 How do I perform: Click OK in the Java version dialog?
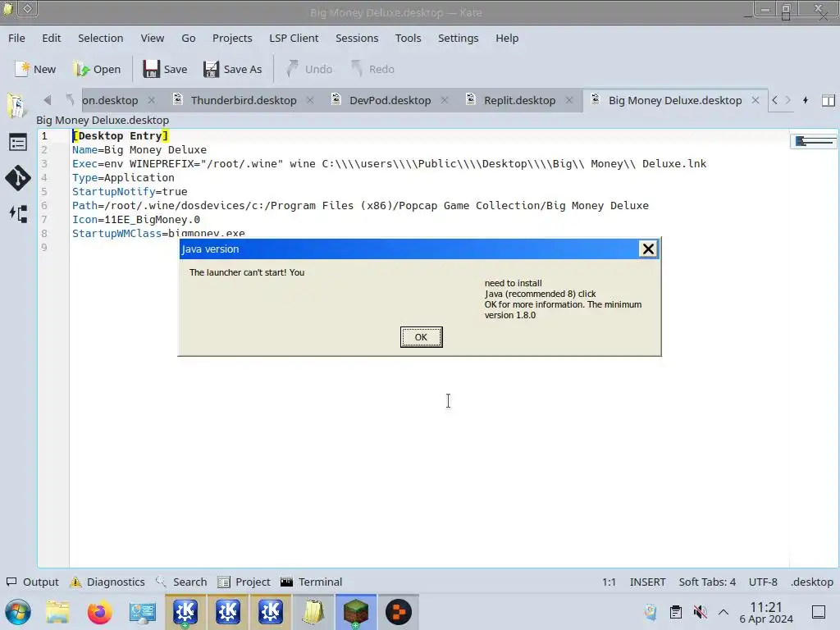421,337
